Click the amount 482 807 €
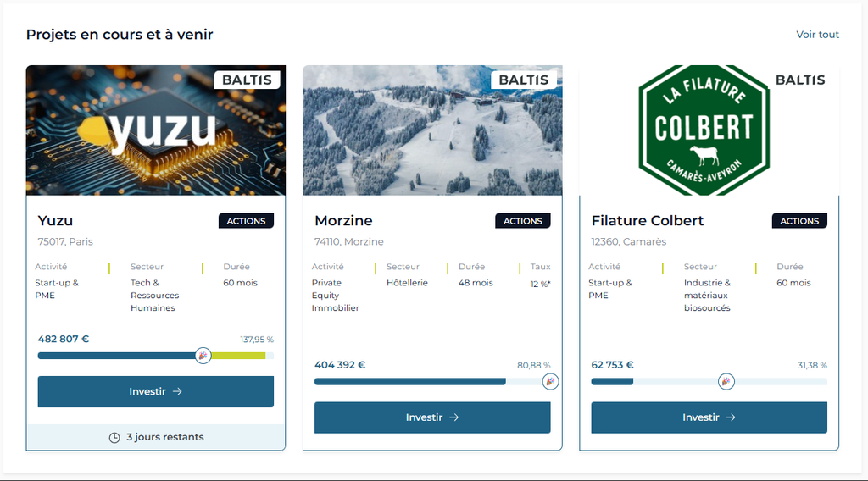Image resolution: width=868 pixels, height=481 pixels. 63,339
